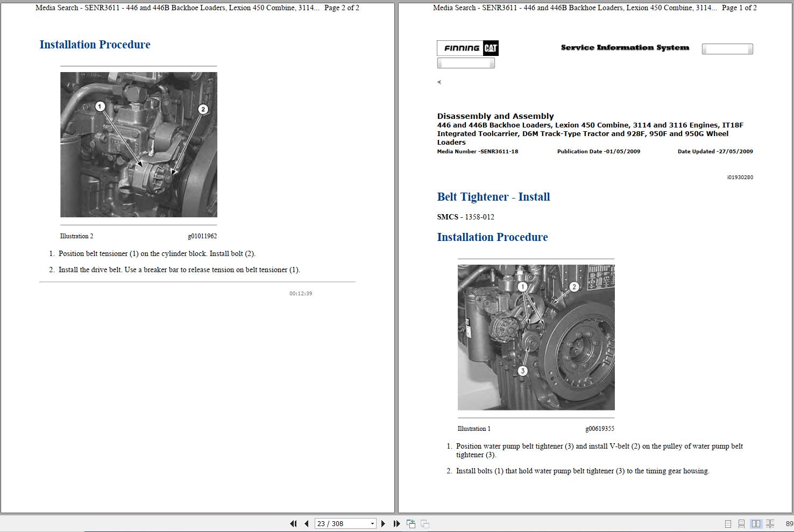Select the next view icon
The image size is (794, 532).
point(425,523)
